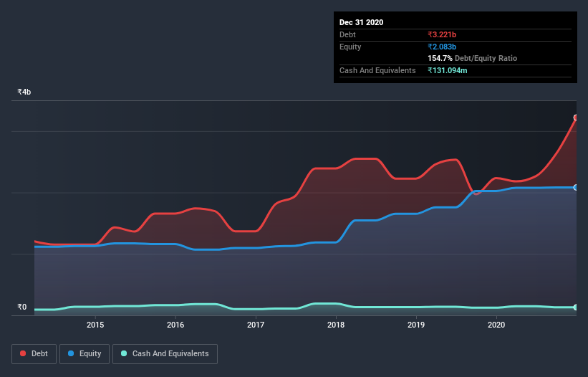Click the ₹131.094m cash value
The width and height of the screenshot is (588, 377).
[448, 70]
